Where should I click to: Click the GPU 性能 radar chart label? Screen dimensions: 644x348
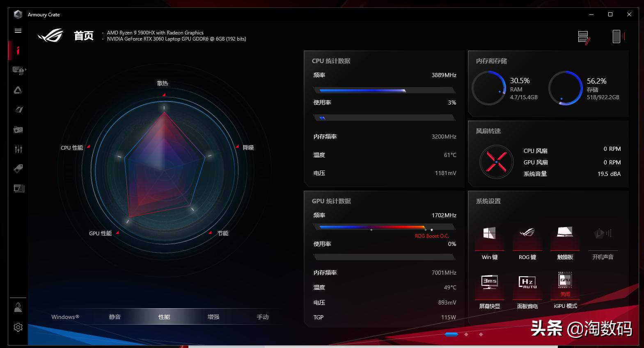(x=101, y=233)
